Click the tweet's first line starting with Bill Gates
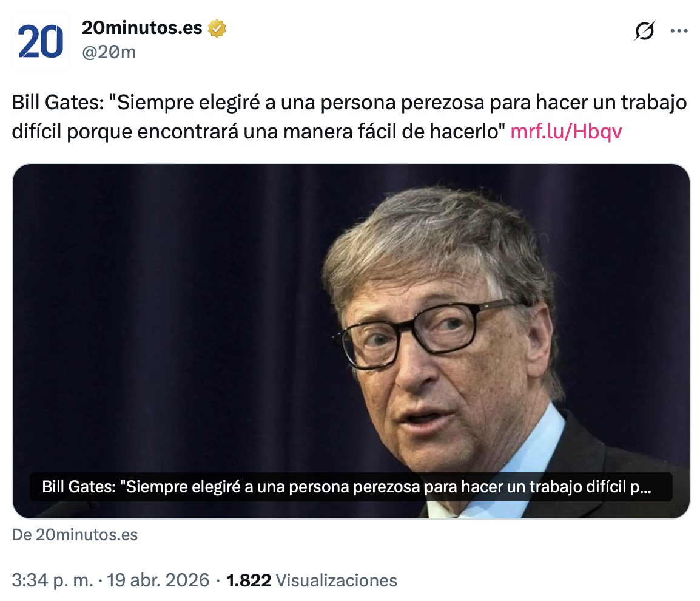 click(349, 103)
